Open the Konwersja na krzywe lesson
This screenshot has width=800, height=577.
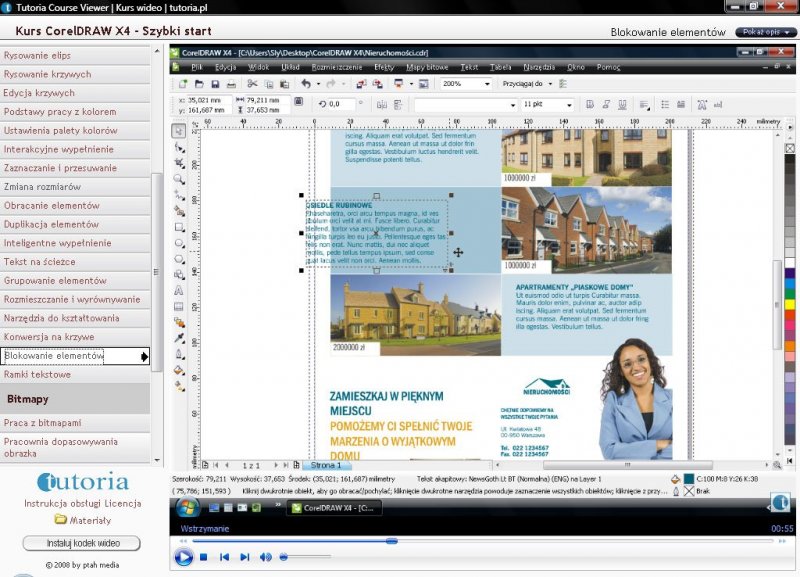(75, 337)
